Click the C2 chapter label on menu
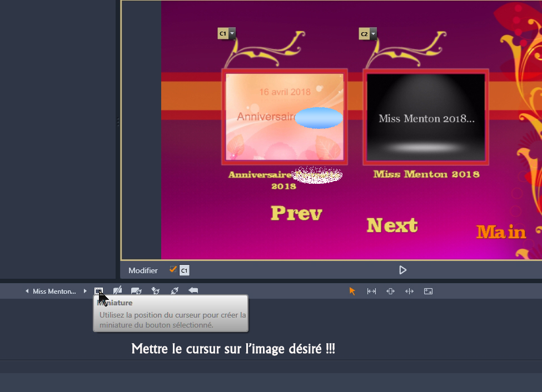 [364, 34]
